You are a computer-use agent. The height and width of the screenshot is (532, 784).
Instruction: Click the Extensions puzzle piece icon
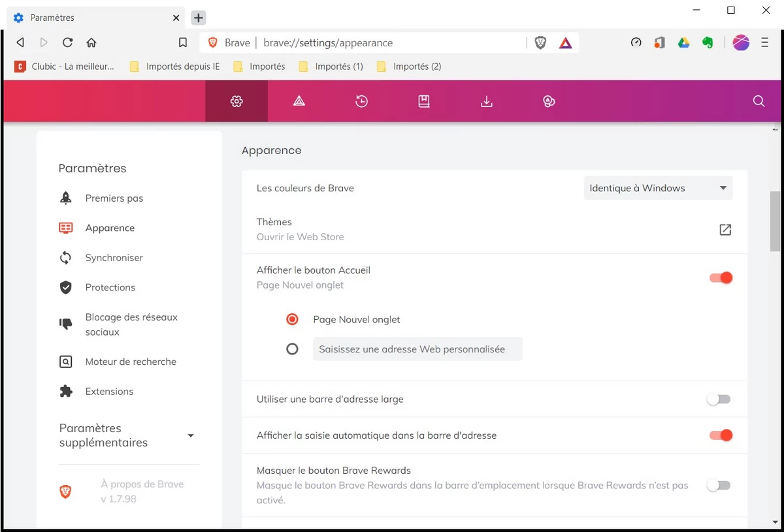click(66, 391)
